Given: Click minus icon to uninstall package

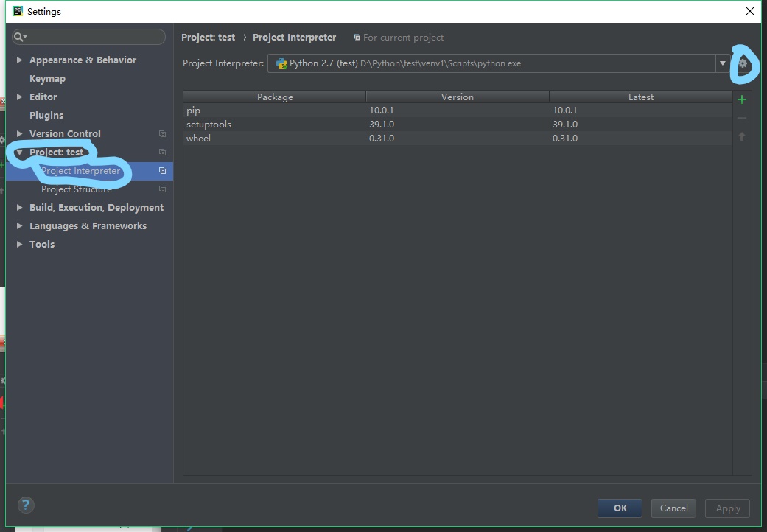Looking at the screenshot, I should pyautogui.click(x=741, y=118).
